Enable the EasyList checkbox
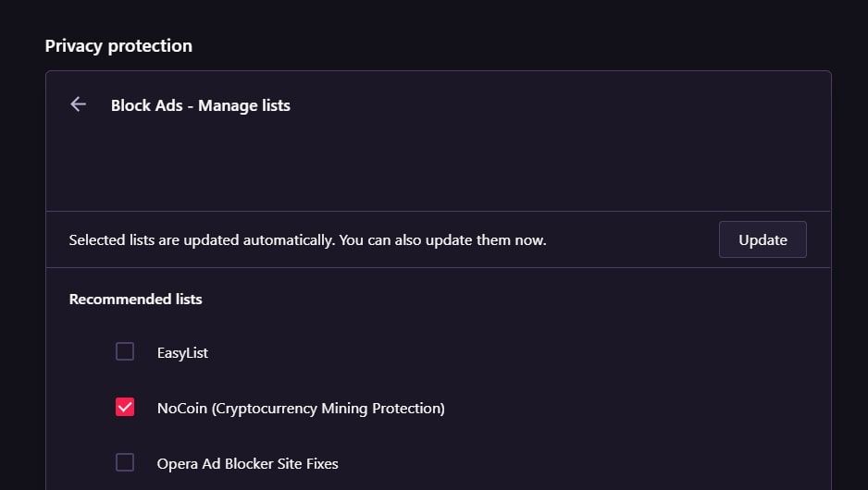This screenshot has width=868, height=490. [x=125, y=351]
